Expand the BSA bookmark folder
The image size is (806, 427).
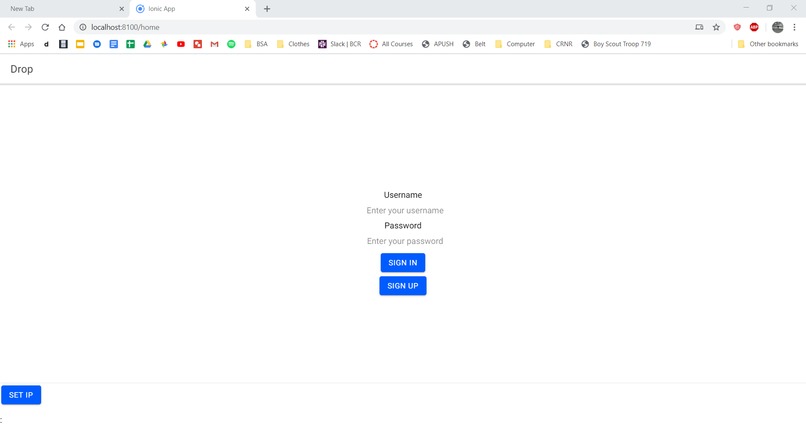tap(256, 44)
